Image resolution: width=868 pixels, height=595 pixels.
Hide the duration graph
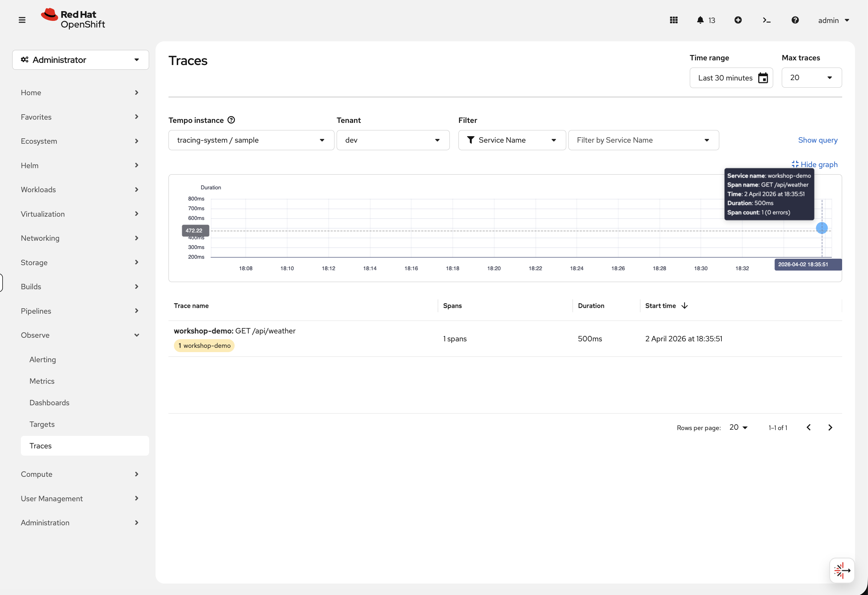coord(814,164)
